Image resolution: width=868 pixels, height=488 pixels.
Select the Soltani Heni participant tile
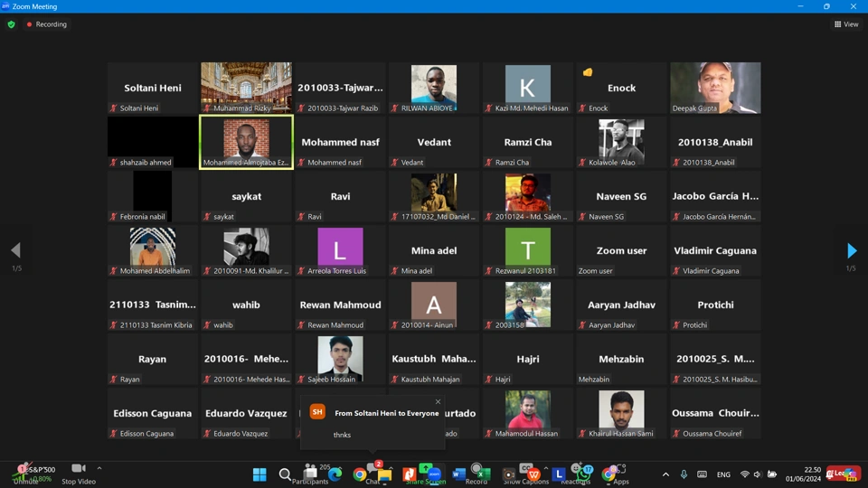coord(152,88)
